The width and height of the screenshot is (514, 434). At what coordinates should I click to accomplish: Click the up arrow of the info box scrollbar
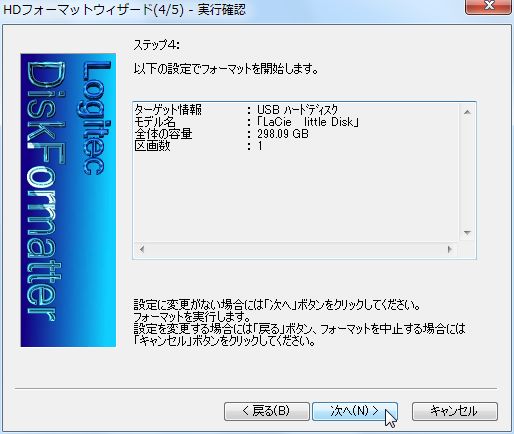pyautogui.click(x=467, y=112)
